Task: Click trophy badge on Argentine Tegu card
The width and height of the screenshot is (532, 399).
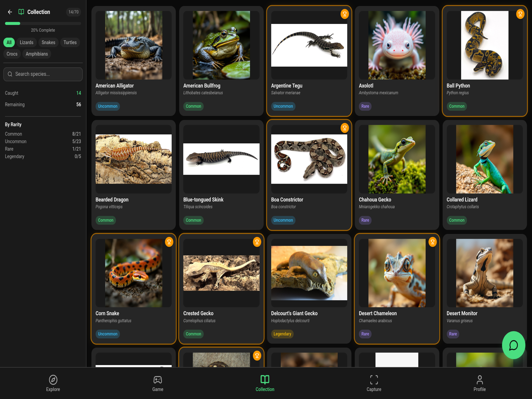Action: (344, 14)
